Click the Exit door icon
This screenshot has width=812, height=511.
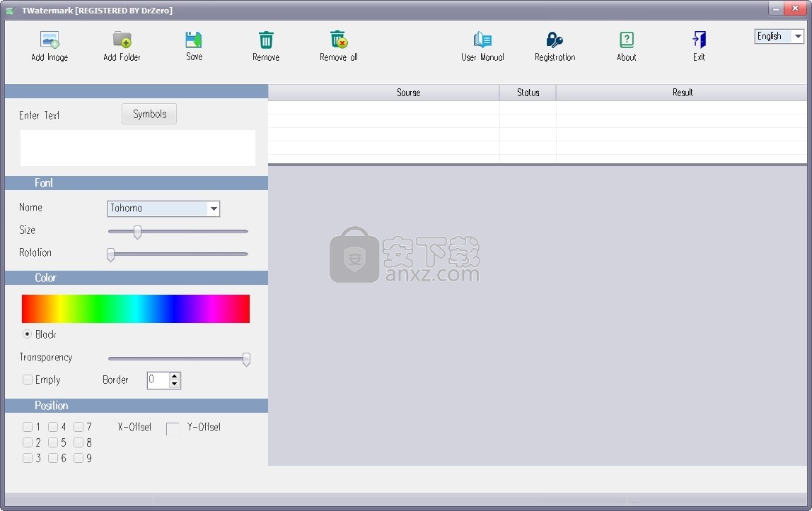point(699,40)
